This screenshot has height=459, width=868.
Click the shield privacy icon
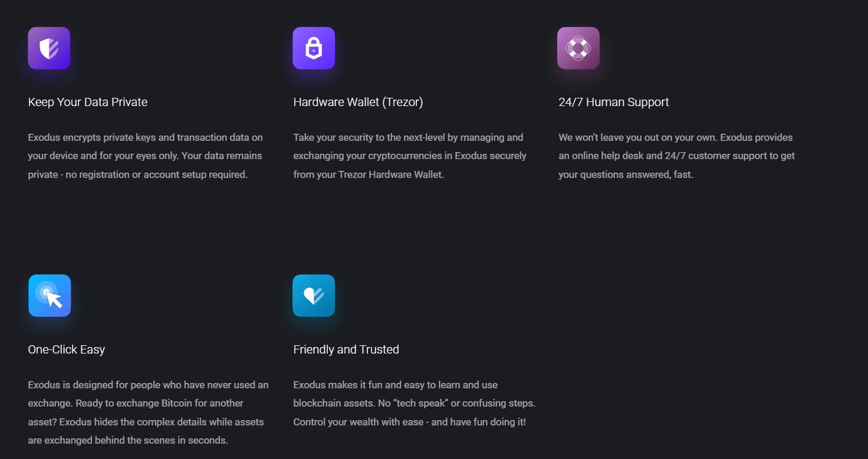pyautogui.click(x=49, y=48)
